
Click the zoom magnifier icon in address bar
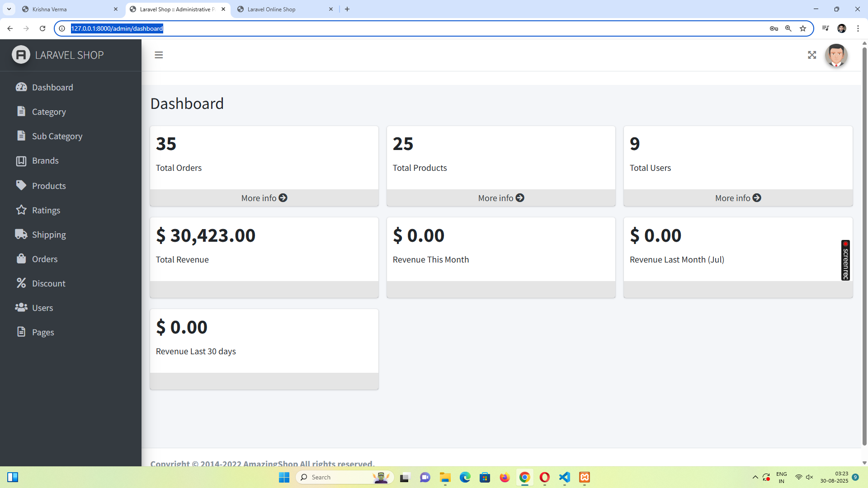pyautogui.click(x=788, y=28)
